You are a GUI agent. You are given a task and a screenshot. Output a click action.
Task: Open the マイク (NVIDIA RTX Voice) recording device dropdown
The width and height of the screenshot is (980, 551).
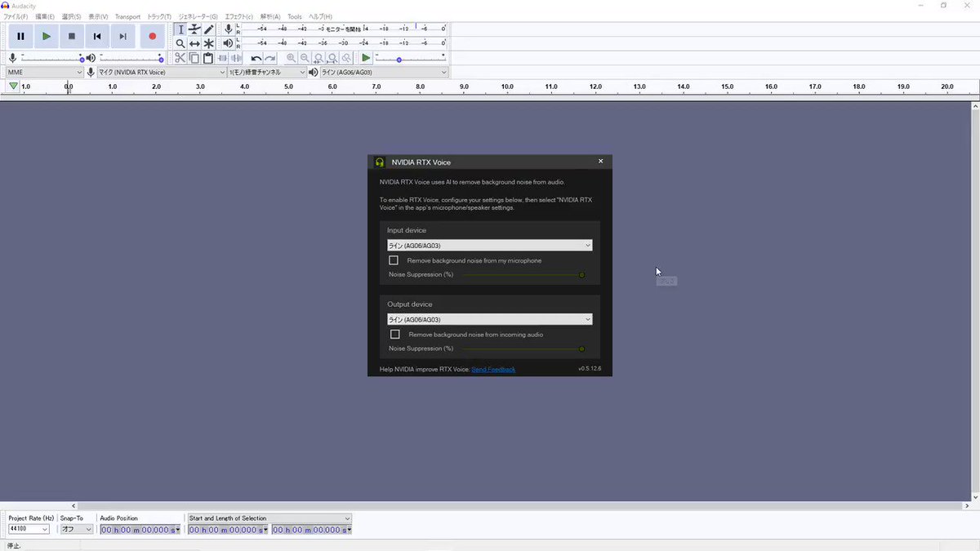(162, 72)
